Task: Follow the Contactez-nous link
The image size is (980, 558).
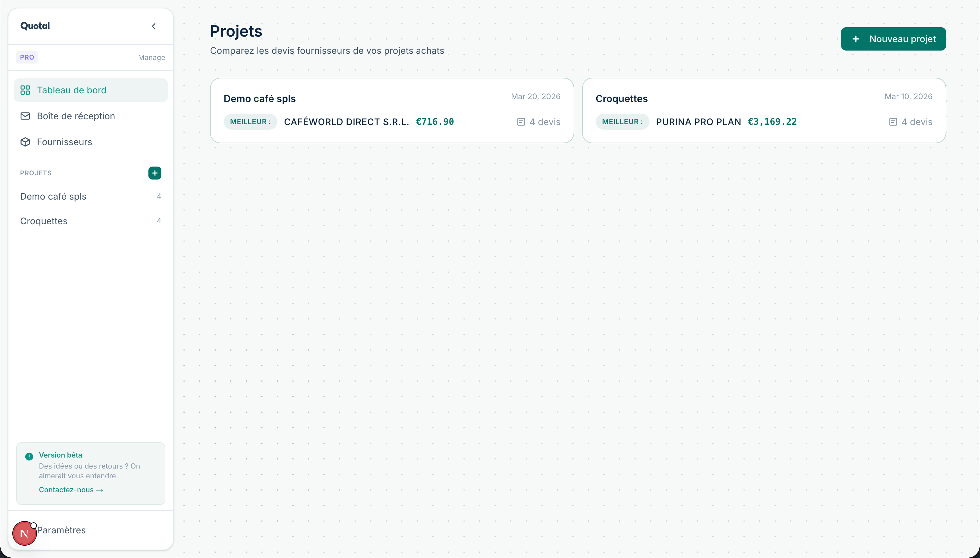Action: 71,490
